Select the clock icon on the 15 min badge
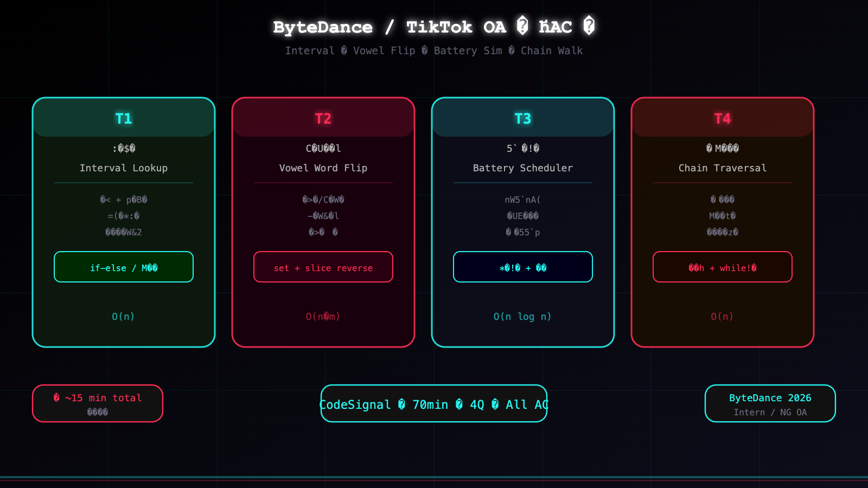Viewport: 868px width, 488px height. click(x=56, y=397)
